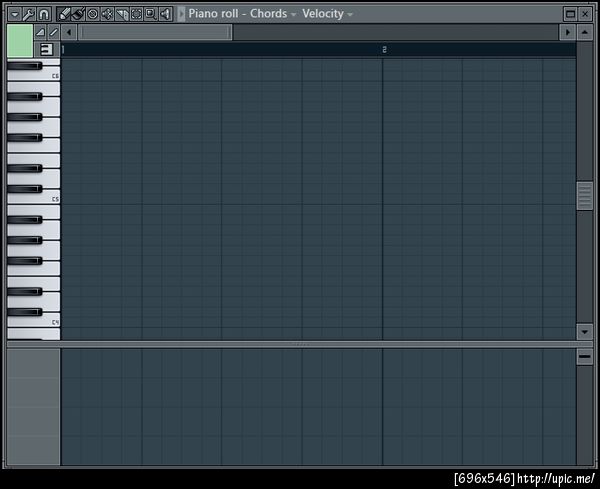Select the Slice tool

click(x=122, y=15)
